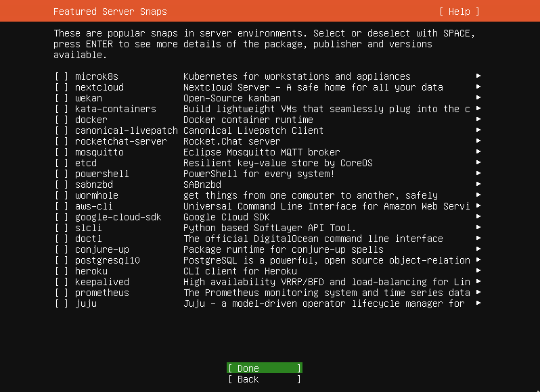
Task: Mark the slcli checkbox
Action: click(62, 228)
